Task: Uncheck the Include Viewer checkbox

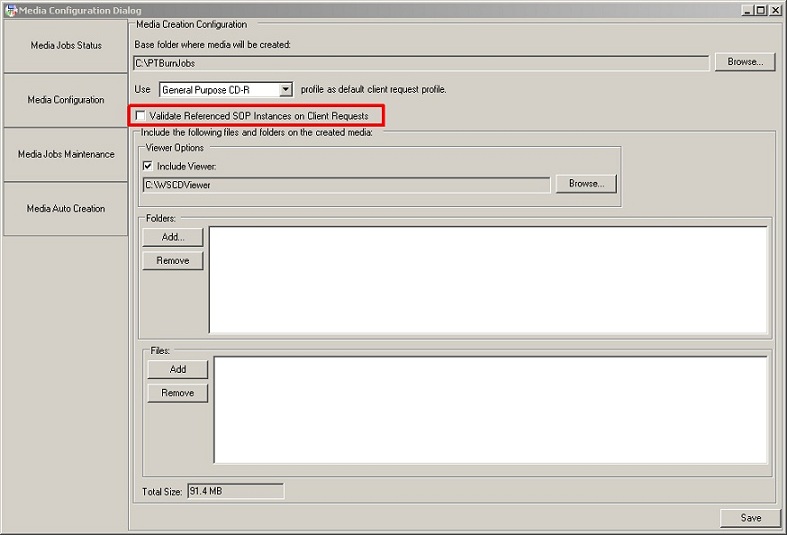Action: click(148, 166)
